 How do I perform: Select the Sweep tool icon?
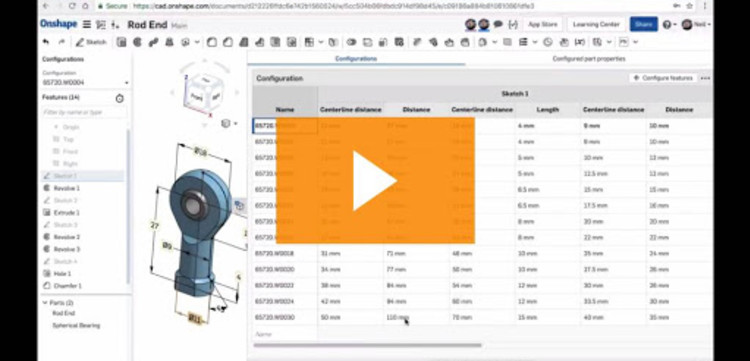pyautogui.click(x=153, y=42)
